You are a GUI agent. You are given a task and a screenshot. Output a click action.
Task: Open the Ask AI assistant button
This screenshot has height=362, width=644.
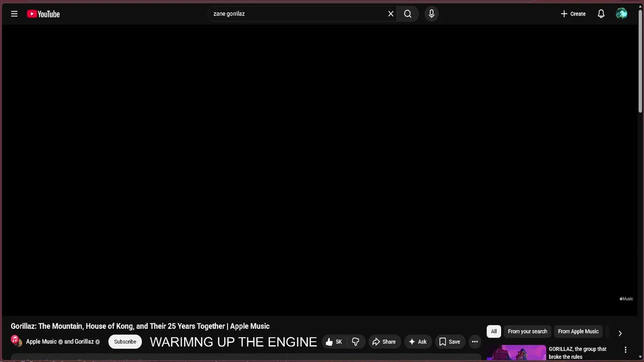coord(418,342)
